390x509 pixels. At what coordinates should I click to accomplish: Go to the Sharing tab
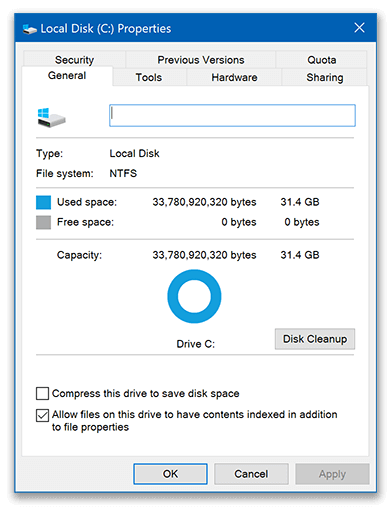click(325, 77)
